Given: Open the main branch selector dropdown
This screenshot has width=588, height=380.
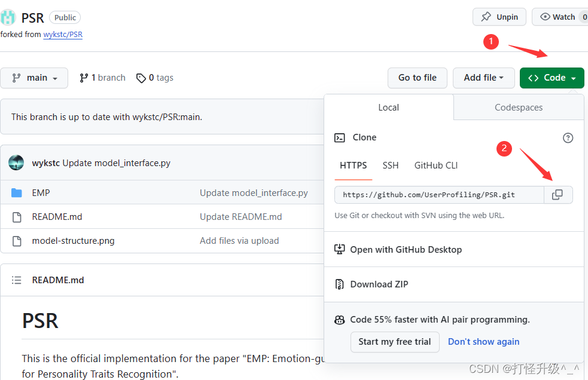Looking at the screenshot, I should click(x=34, y=78).
